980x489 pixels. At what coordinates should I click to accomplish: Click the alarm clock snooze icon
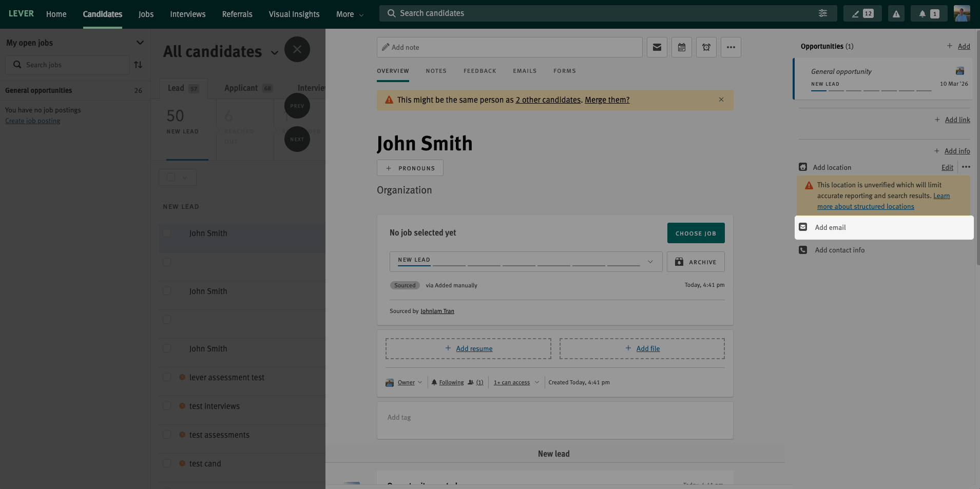[x=706, y=47]
